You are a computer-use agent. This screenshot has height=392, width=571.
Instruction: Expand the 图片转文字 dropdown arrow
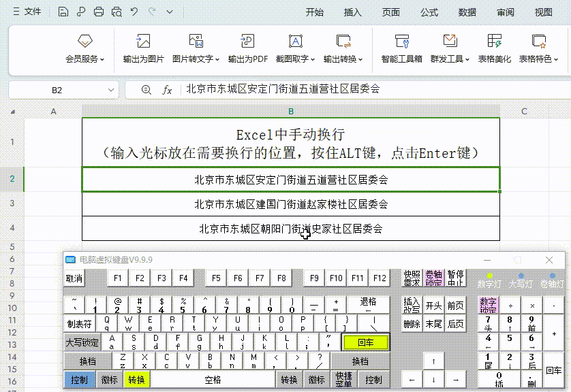click(217, 59)
